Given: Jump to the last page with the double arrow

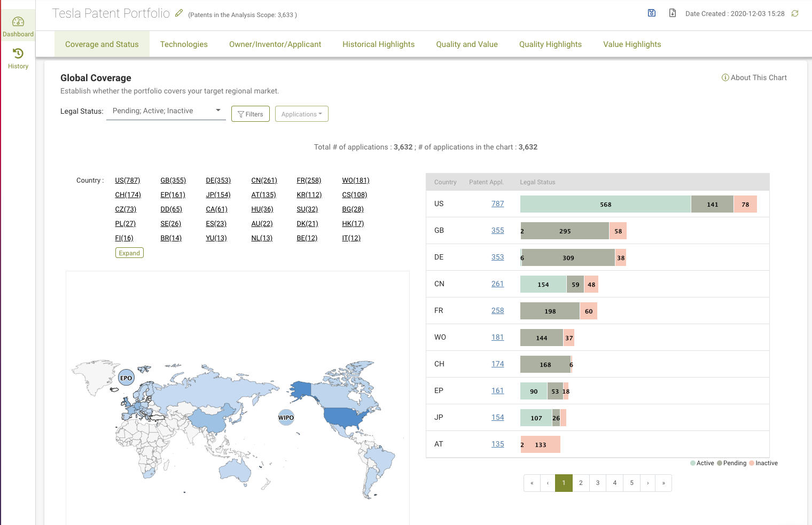Looking at the screenshot, I should tap(663, 483).
